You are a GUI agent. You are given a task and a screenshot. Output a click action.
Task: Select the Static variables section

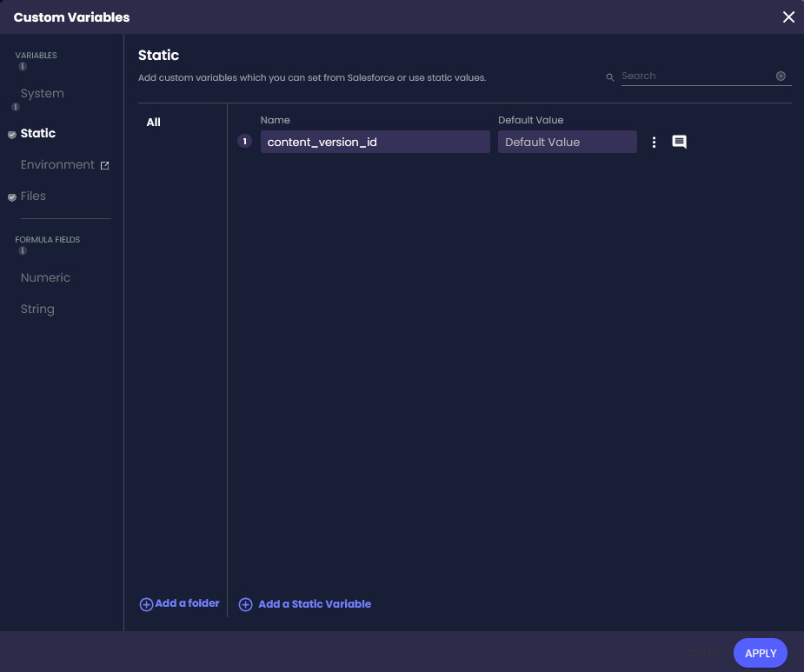point(38,133)
